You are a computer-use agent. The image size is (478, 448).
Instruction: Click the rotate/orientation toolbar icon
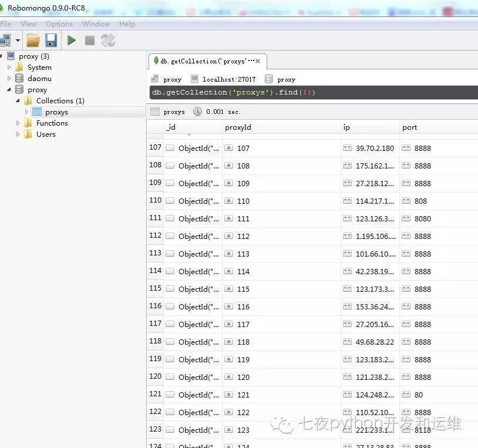pos(108,41)
